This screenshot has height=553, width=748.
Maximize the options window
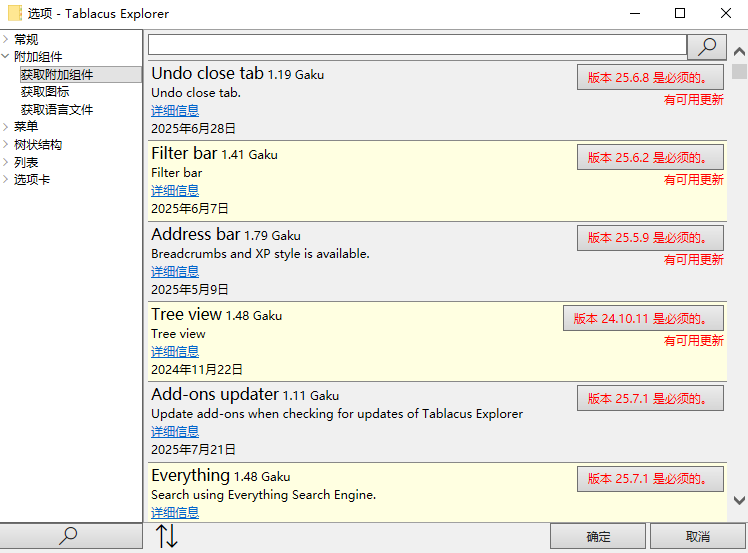(x=680, y=13)
